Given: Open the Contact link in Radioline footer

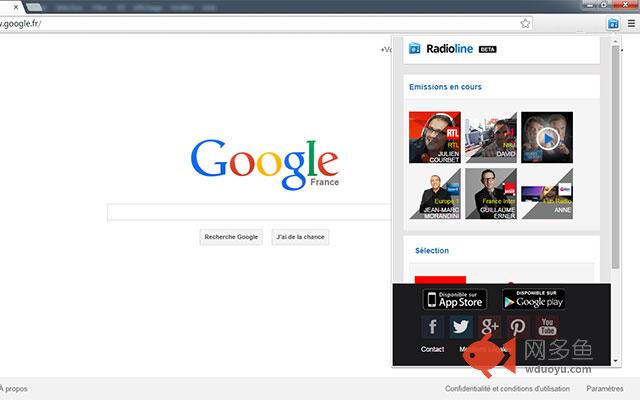Looking at the screenshot, I should 432,349.
